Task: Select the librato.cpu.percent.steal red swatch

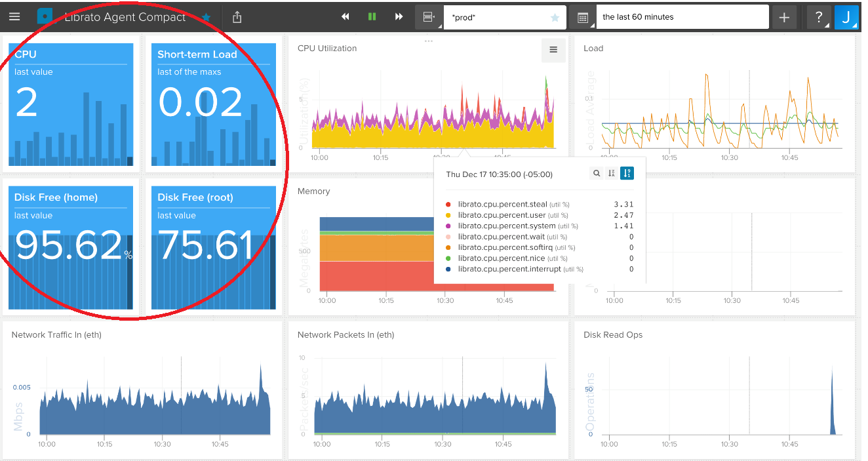Action: pyautogui.click(x=448, y=205)
